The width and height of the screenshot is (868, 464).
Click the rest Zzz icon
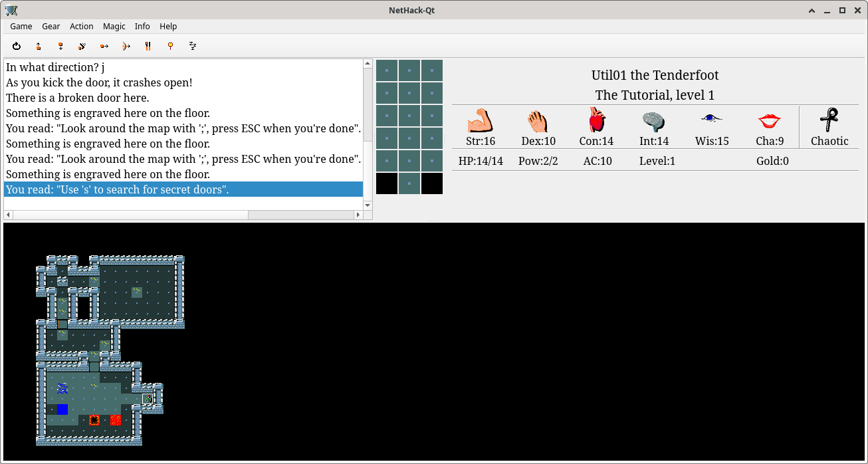coord(193,46)
